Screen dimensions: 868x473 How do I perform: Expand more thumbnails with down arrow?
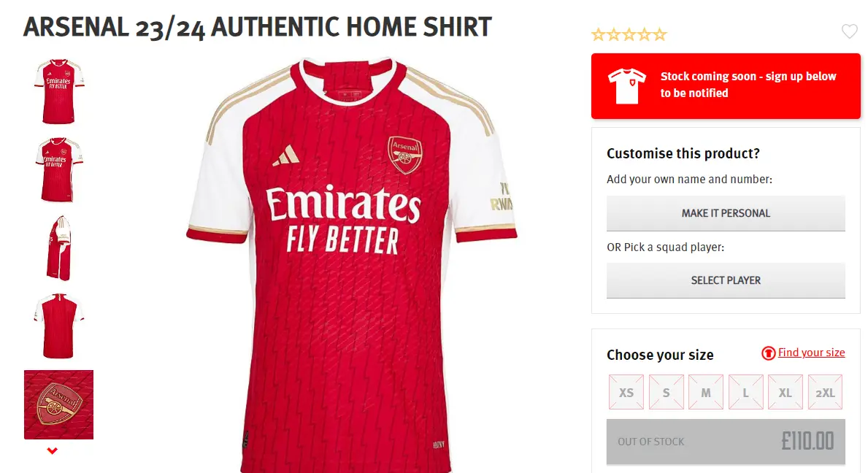[50, 450]
